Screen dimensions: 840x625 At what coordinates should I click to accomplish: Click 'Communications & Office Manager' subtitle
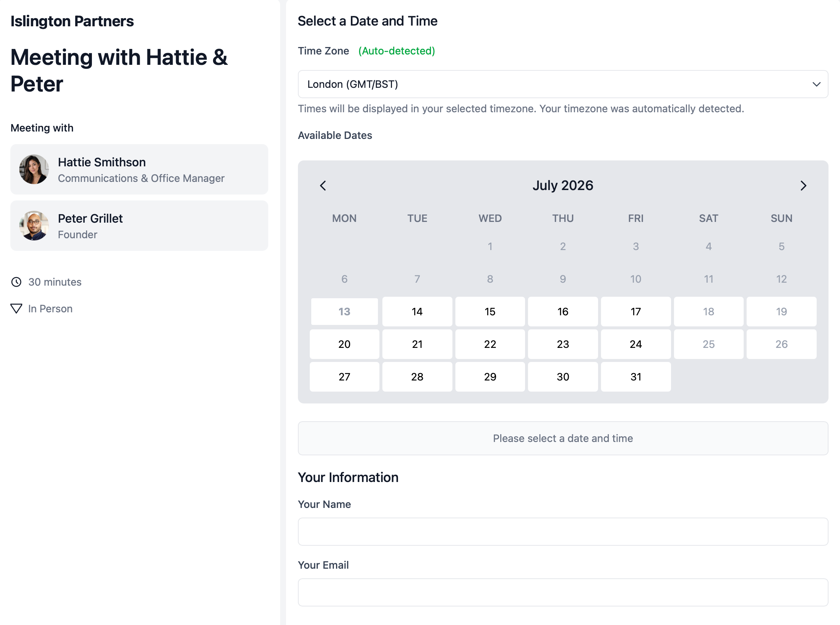point(141,178)
